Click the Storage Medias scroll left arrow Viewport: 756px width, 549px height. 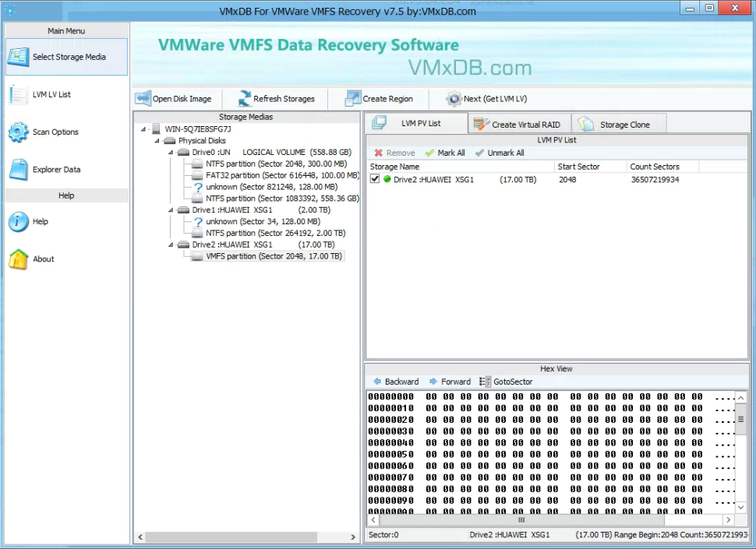pos(140,537)
